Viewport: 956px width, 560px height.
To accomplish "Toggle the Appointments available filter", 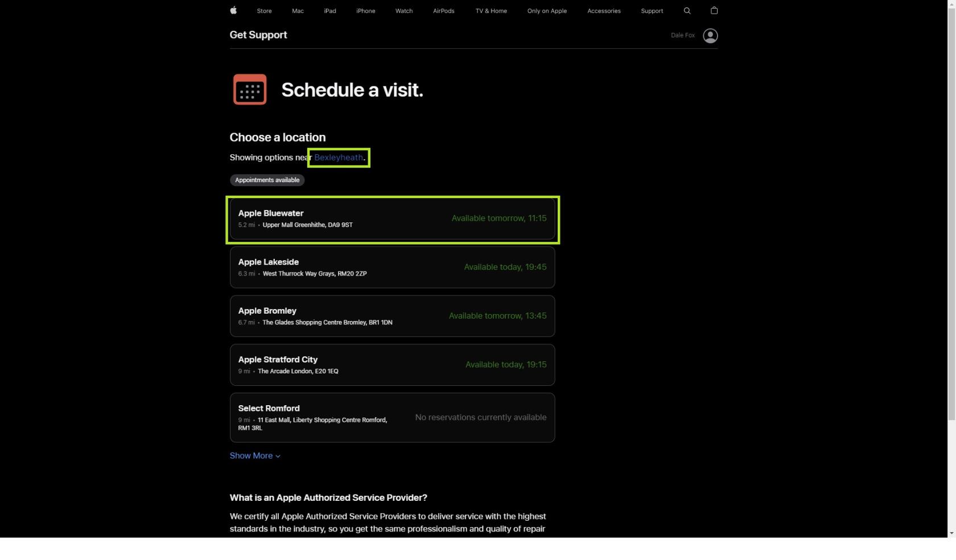I will coord(267,180).
